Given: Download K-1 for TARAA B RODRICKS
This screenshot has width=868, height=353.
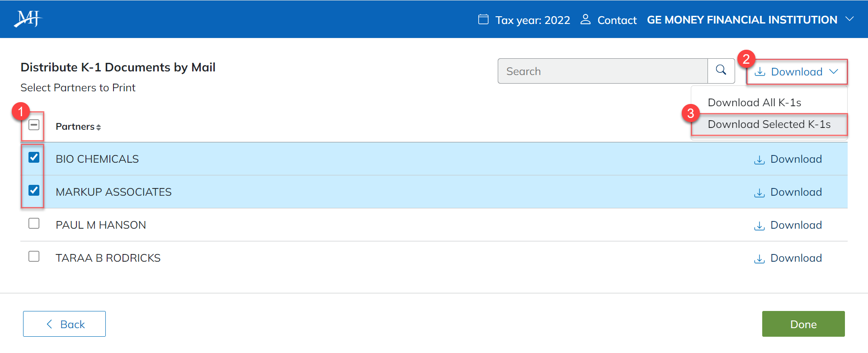Looking at the screenshot, I should (788, 258).
